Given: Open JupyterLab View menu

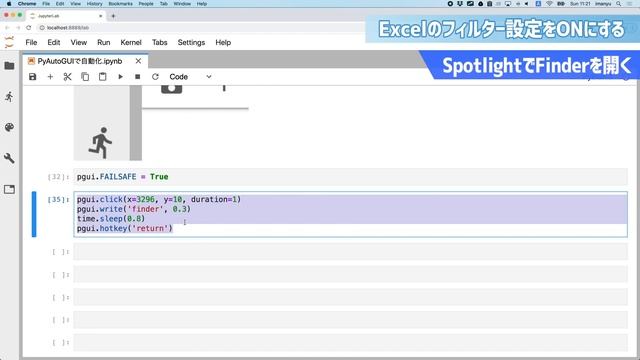Looking at the screenshot, I should 78,42.
